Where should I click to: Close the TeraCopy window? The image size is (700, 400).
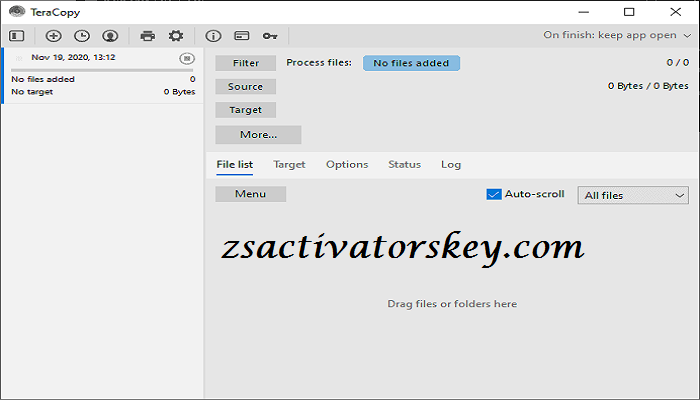pyautogui.click(x=675, y=12)
